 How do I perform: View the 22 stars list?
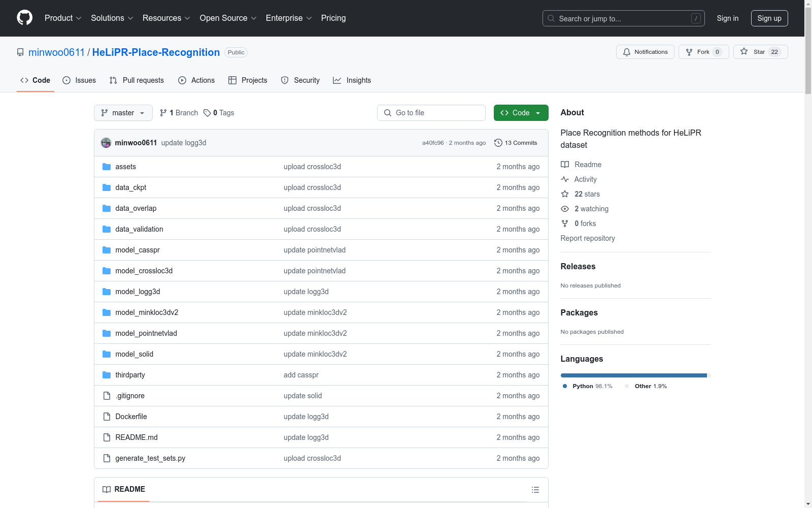581,194
